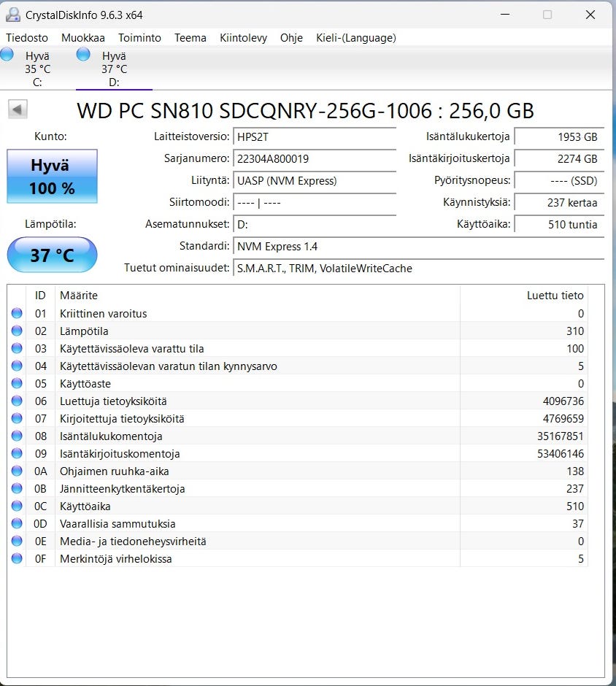Click Käynnistyksiä value 237 kertaa

click(x=559, y=203)
